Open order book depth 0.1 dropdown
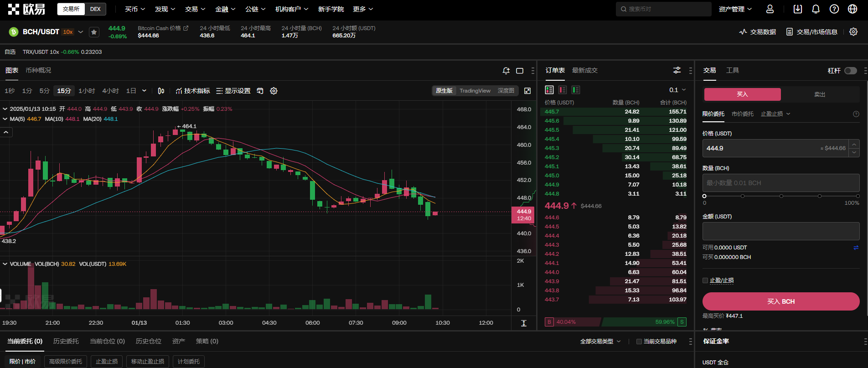Screen dimensions: 868x368 (677, 90)
